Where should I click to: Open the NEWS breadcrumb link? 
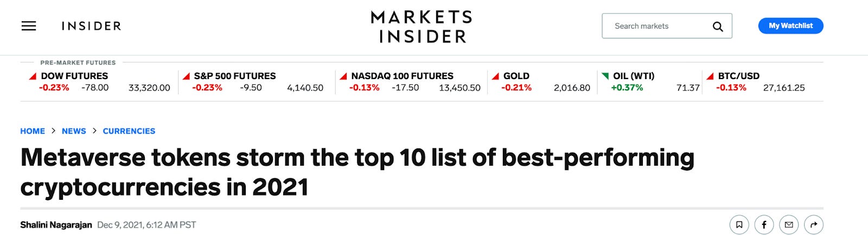pos(74,131)
